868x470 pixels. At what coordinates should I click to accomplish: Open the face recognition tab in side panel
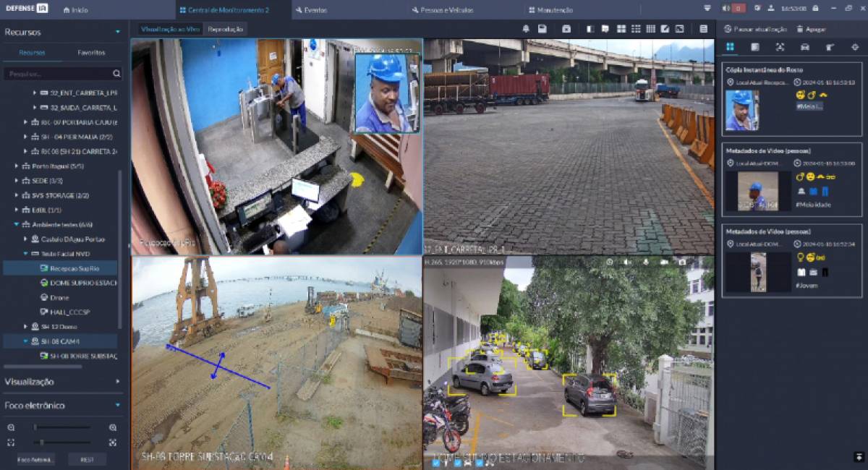point(780,47)
